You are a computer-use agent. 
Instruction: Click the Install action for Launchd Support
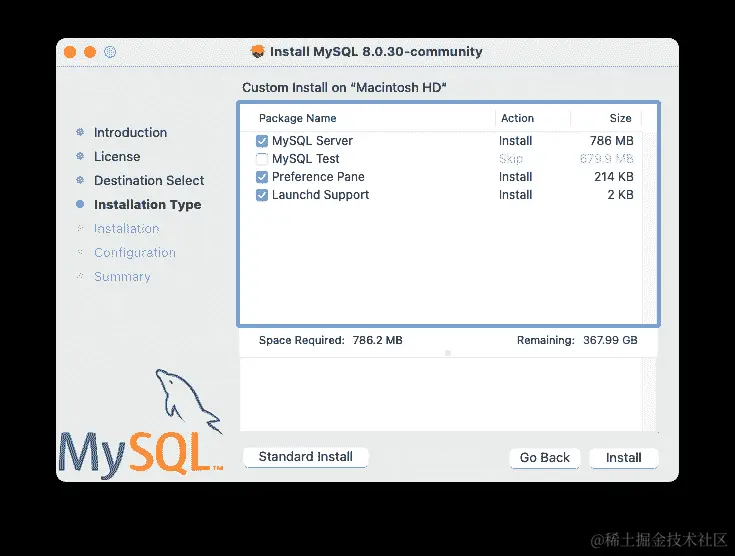pyautogui.click(x=516, y=195)
